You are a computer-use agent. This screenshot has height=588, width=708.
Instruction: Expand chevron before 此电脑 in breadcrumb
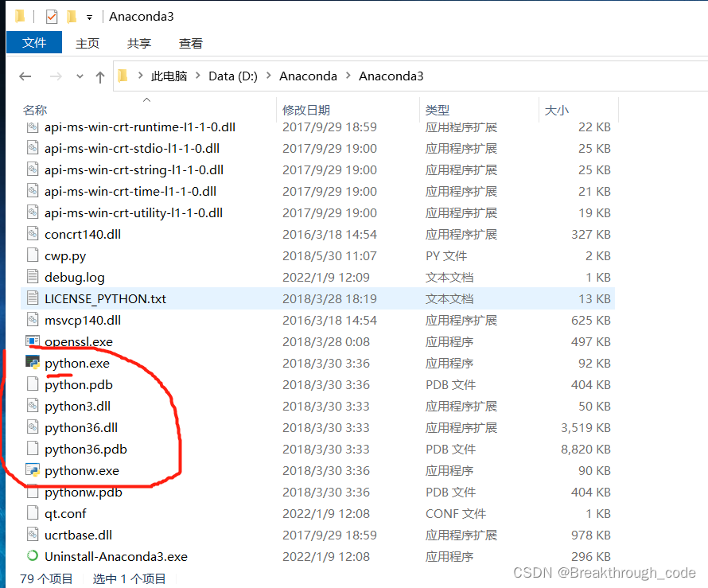coord(141,76)
